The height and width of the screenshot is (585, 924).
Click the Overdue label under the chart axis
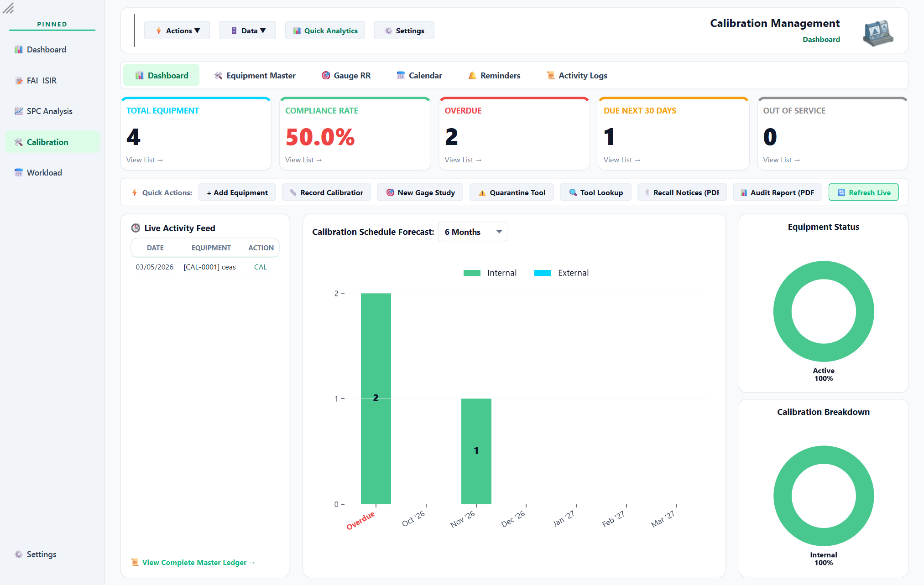point(360,520)
